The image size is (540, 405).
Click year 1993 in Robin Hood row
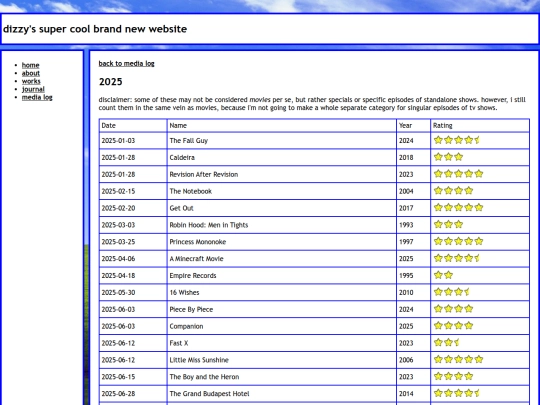click(x=406, y=225)
